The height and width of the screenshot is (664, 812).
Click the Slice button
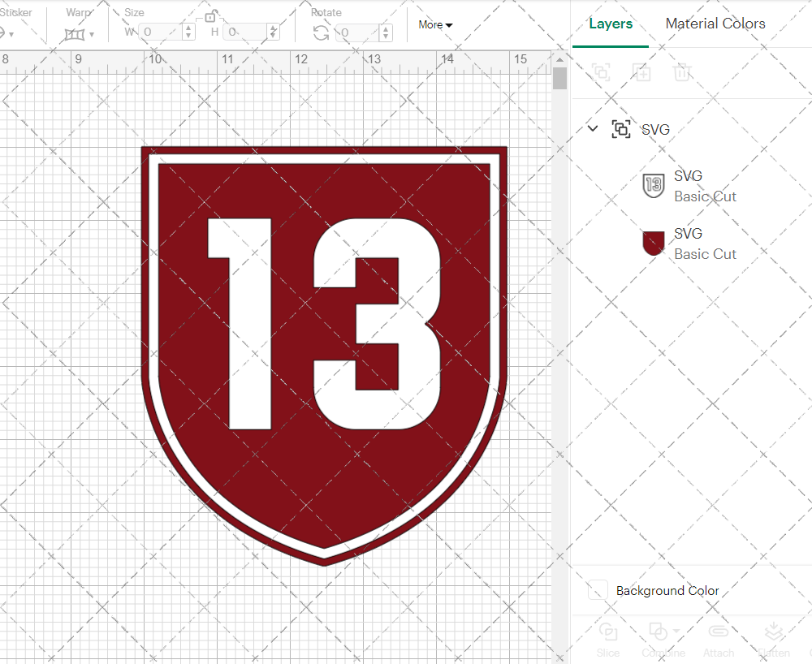click(608, 640)
